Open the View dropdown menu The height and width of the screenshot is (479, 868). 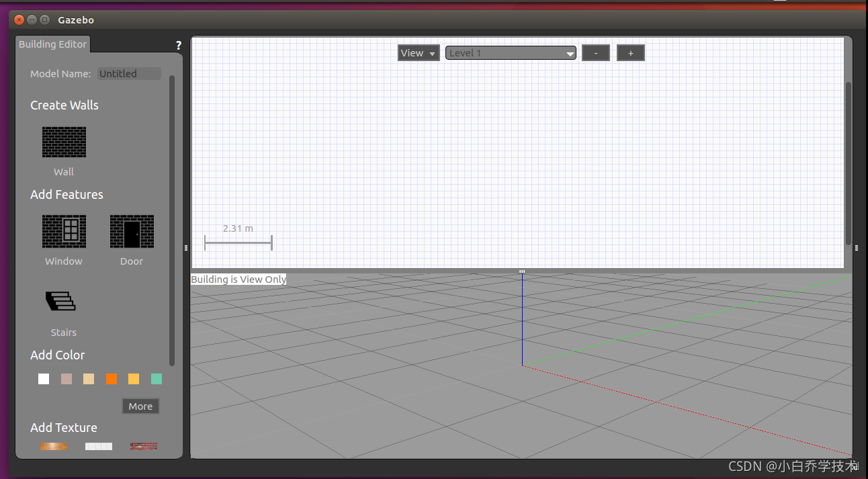(419, 53)
